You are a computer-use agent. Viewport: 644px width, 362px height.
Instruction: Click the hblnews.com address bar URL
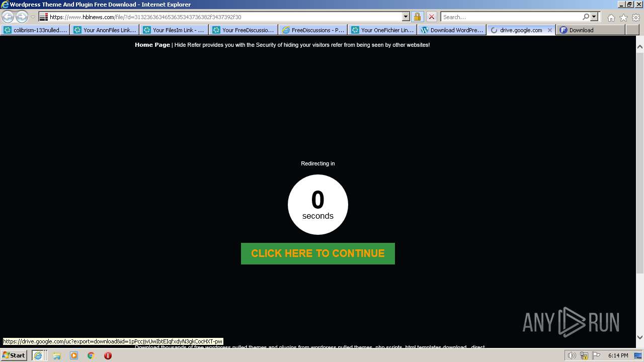145,17
